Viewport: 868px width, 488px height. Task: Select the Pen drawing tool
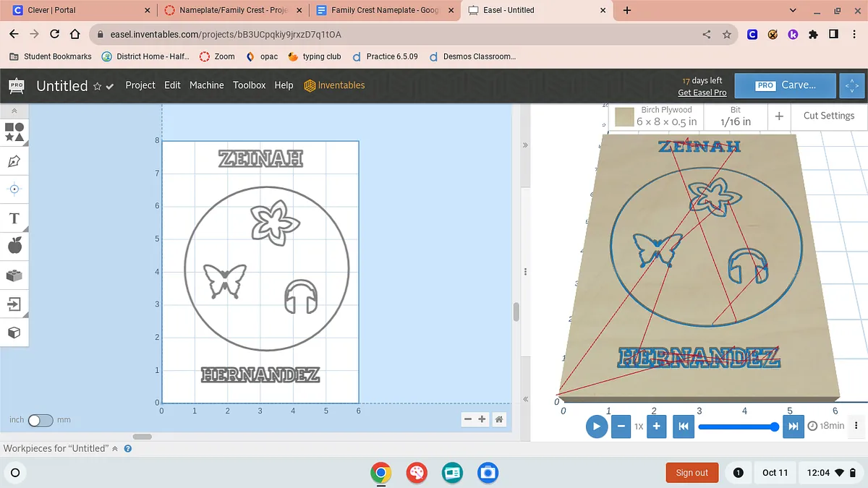point(14,160)
